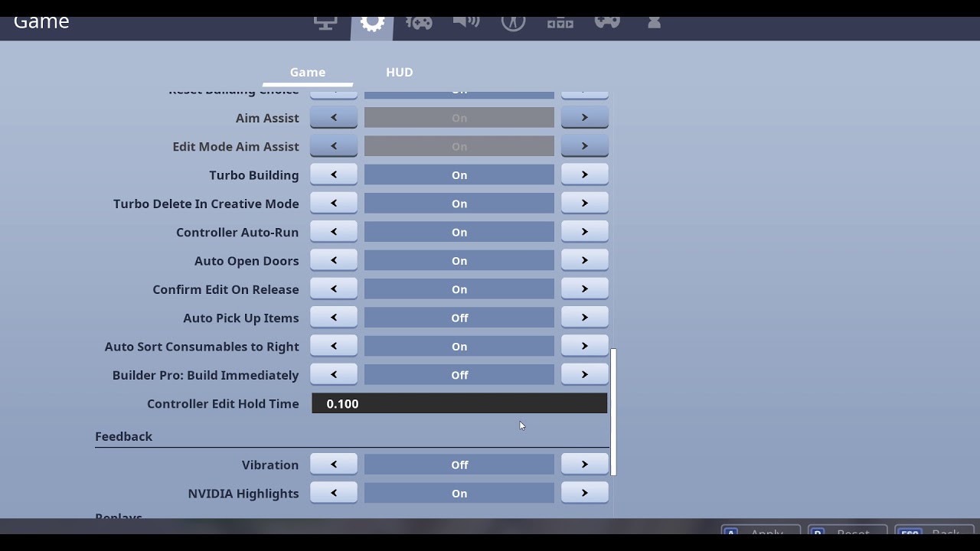The height and width of the screenshot is (551, 980).
Task: Toggle the Auto Open Doors value
Action: click(x=459, y=261)
